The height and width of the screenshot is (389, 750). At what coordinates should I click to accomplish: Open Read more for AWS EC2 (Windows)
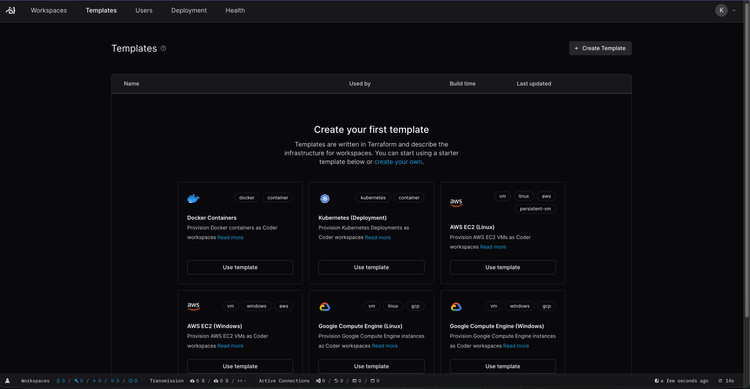click(x=230, y=346)
